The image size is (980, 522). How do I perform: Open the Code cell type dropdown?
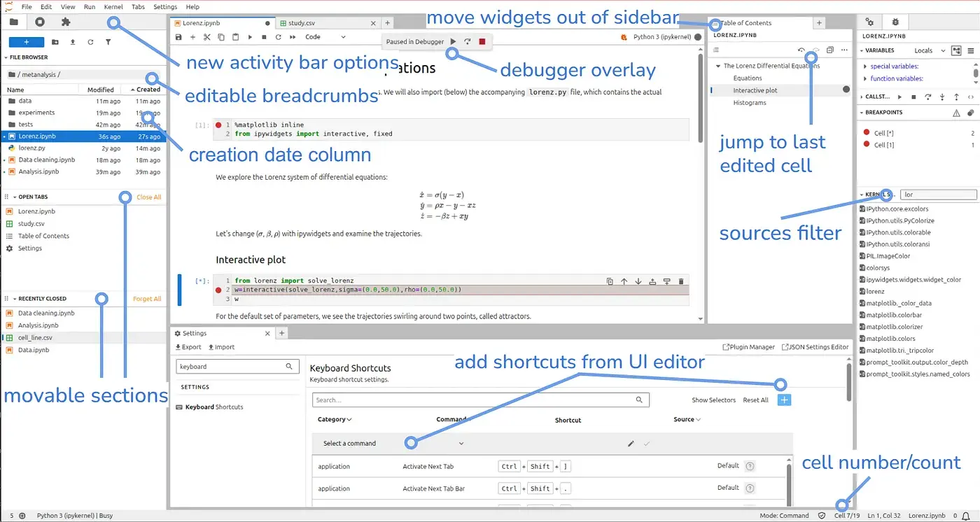click(325, 37)
